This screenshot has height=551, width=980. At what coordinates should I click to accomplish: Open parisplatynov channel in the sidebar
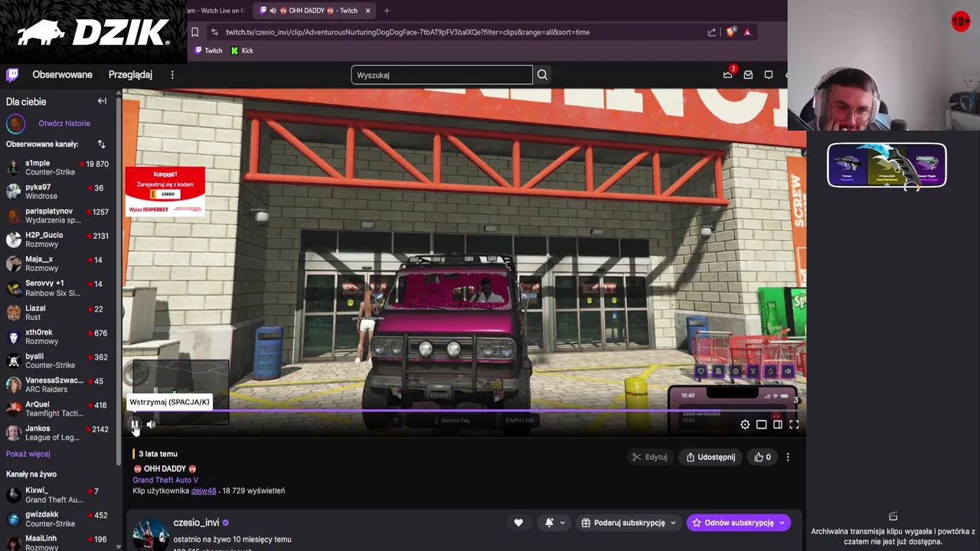(58, 216)
